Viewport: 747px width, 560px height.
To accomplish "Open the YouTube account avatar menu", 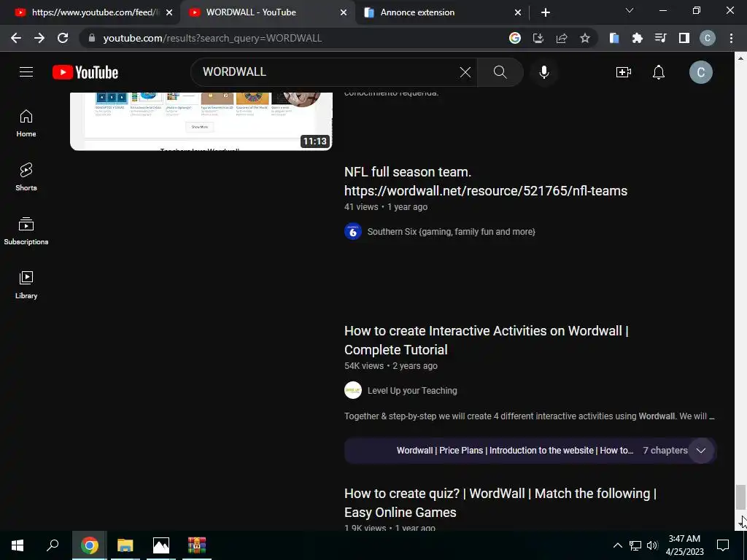I will [x=701, y=72].
